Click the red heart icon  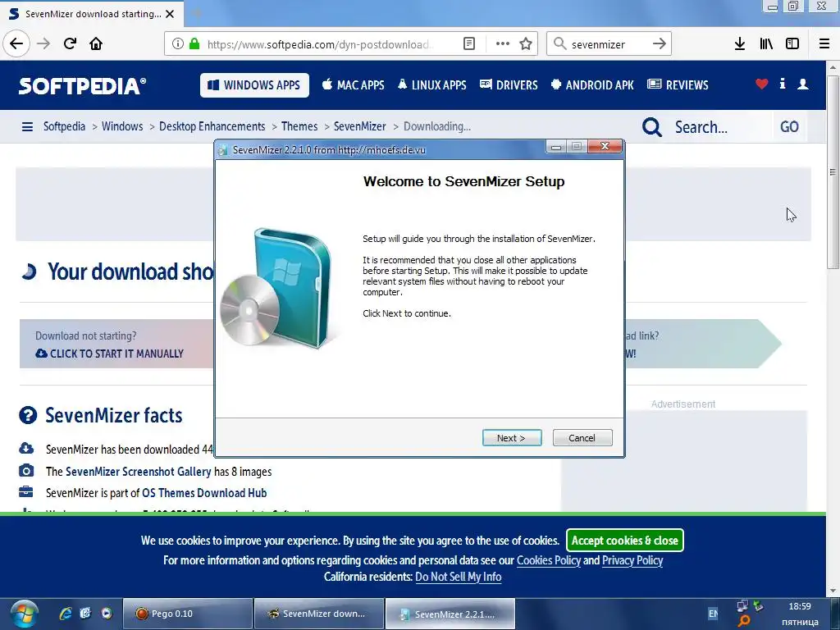[762, 84]
